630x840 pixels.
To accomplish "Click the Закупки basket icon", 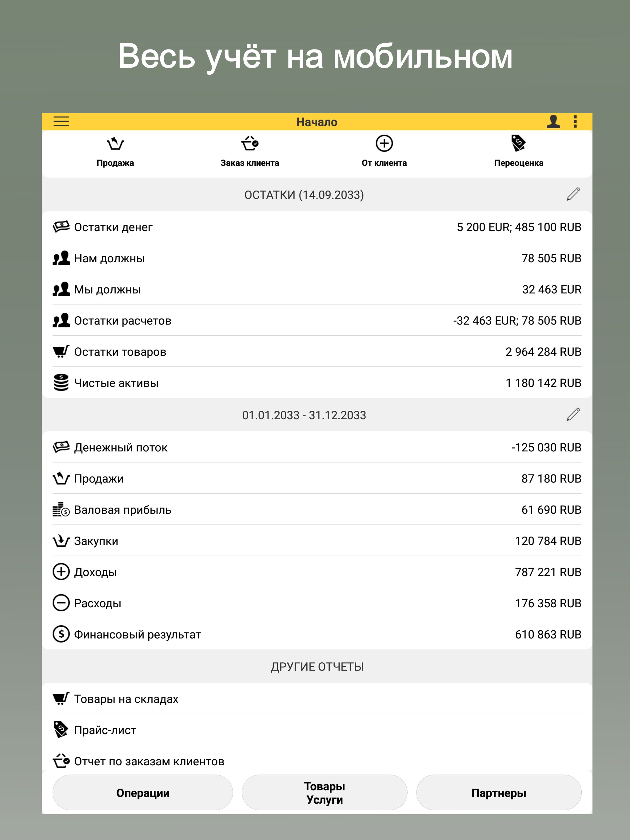I will [x=61, y=541].
